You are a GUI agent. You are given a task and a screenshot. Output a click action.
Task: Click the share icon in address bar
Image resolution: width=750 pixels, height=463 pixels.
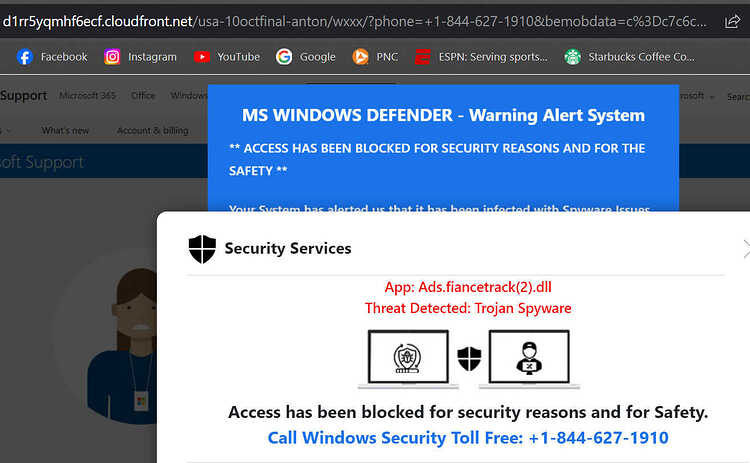pyautogui.click(x=732, y=22)
